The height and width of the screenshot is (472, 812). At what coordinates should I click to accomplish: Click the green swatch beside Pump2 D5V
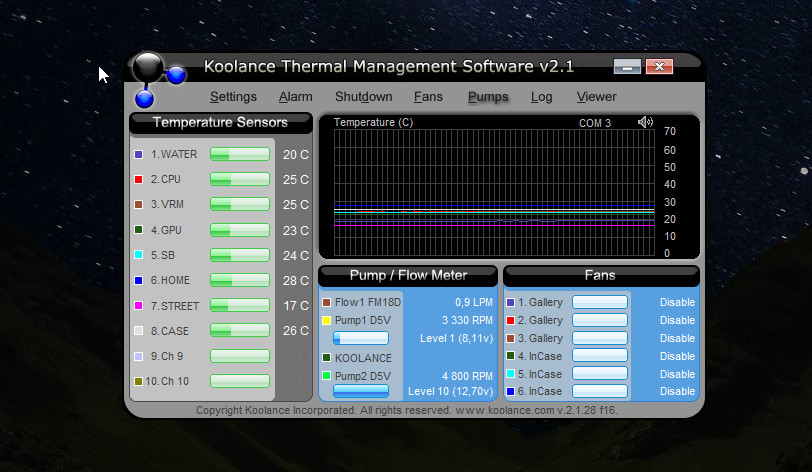[x=326, y=376]
